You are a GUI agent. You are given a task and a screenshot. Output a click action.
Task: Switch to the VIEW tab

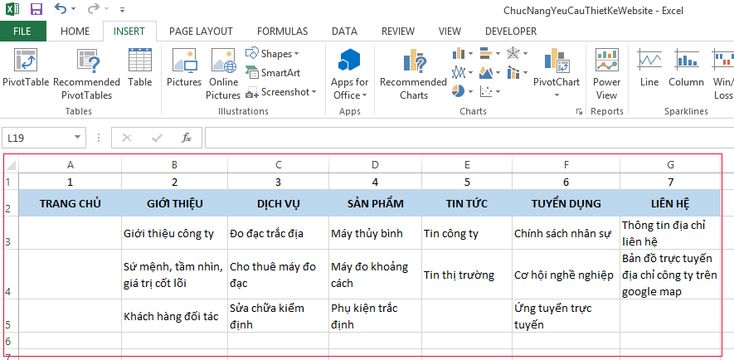[449, 31]
